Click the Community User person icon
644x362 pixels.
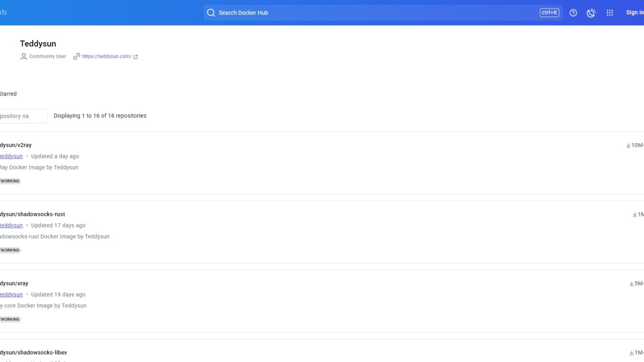point(24,56)
